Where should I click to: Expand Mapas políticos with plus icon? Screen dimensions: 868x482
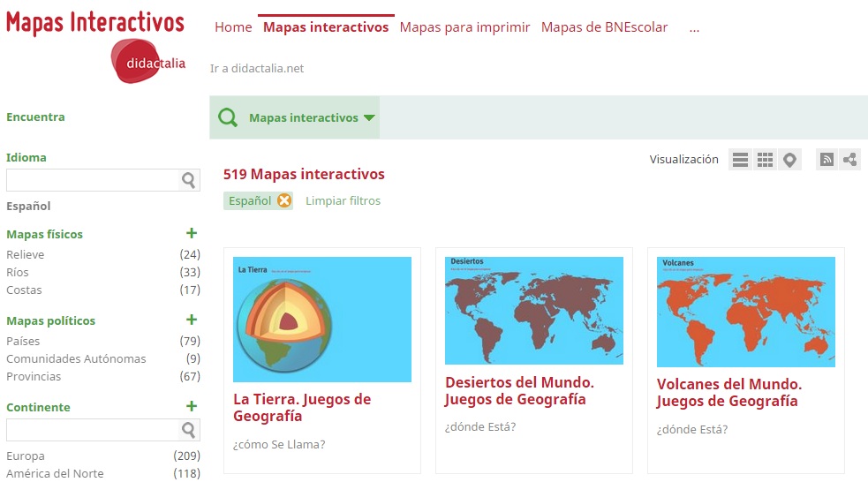[x=192, y=320]
